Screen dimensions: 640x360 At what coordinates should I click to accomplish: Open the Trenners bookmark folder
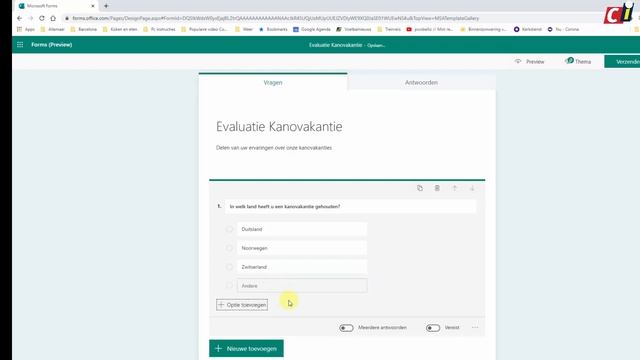pyautogui.click(x=389, y=29)
